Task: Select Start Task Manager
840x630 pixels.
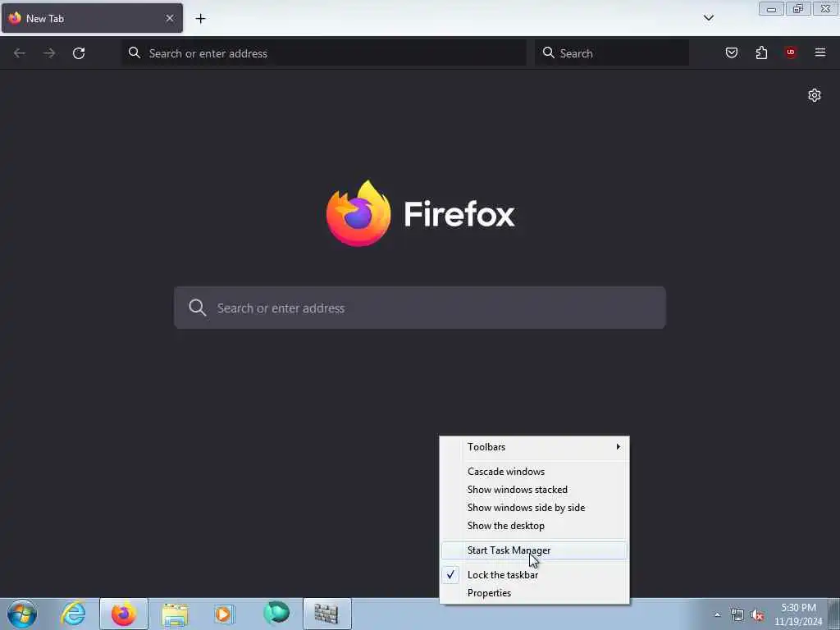Action: [x=534, y=550]
